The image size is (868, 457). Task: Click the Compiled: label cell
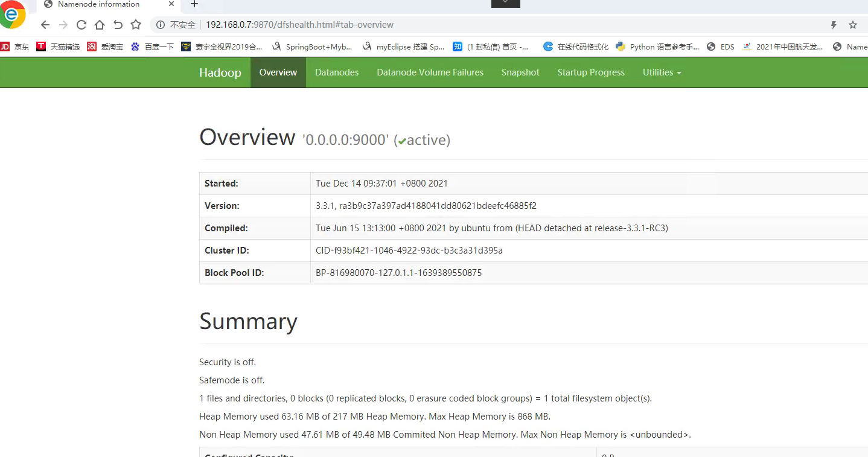pos(255,228)
